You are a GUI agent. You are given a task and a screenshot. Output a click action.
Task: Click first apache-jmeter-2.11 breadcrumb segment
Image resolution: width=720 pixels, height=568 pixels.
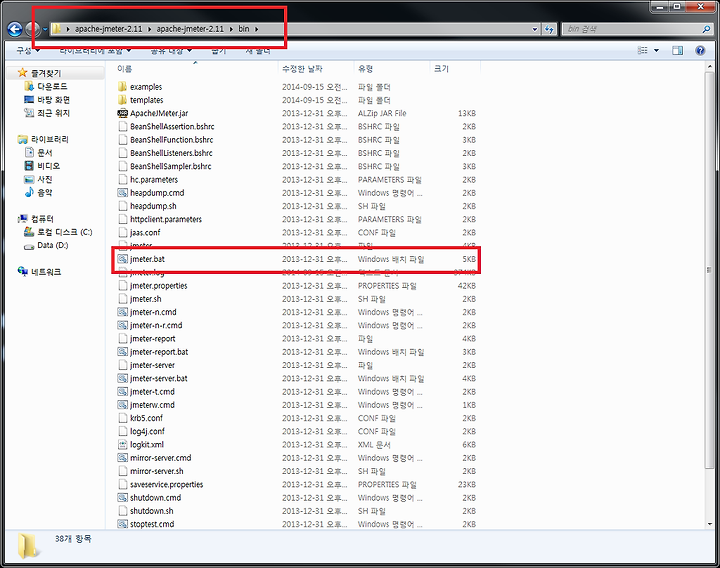click(x=109, y=29)
